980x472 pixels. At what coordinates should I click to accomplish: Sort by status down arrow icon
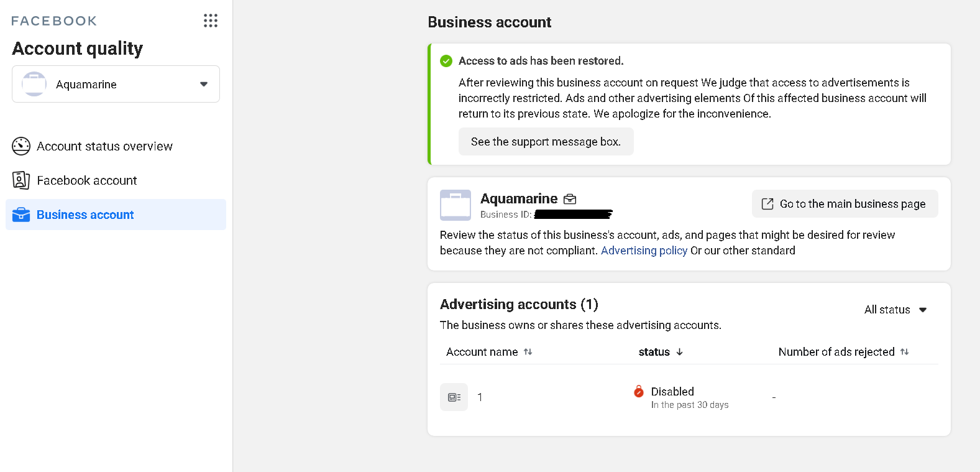(680, 352)
